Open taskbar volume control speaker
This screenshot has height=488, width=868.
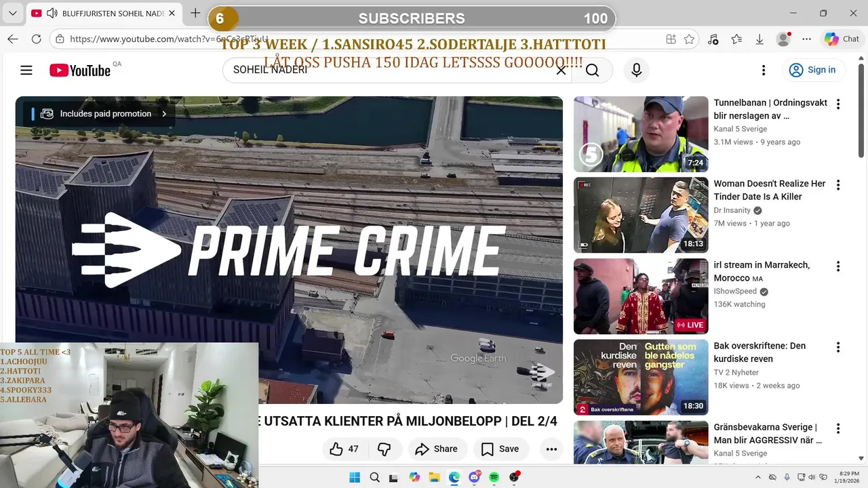[812, 477]
